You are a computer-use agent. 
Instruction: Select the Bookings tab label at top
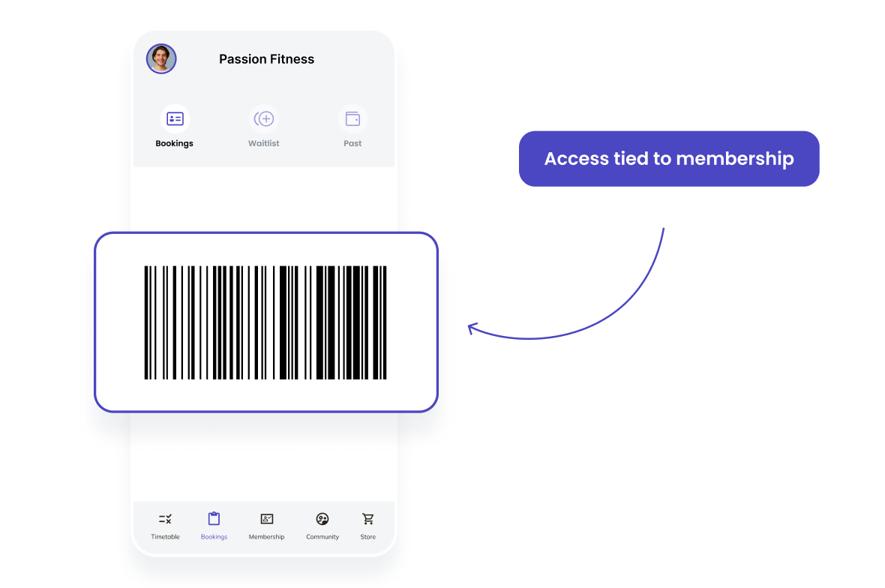175,143
